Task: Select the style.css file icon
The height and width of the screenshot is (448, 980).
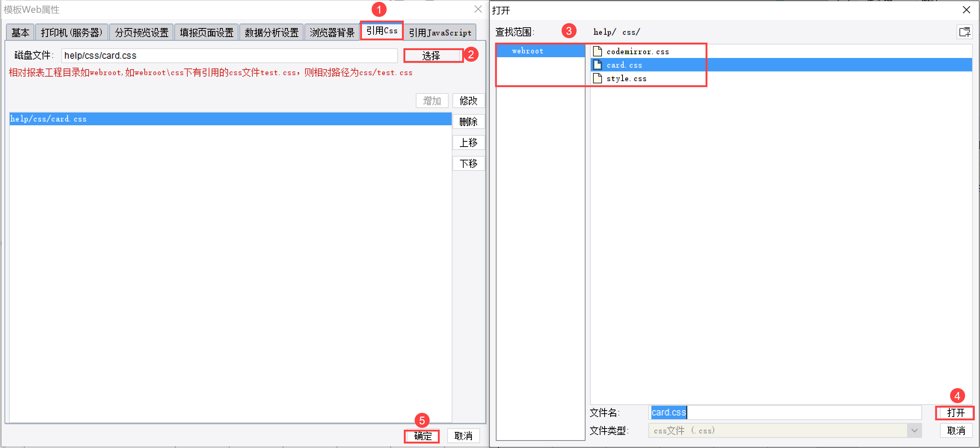Action: tap(597, 78)
